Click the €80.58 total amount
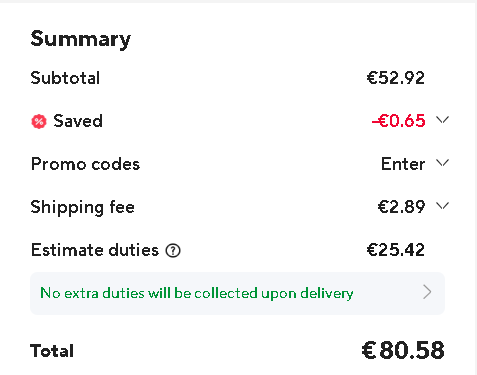Screen dimensions: 477x375 click(403, 351)
